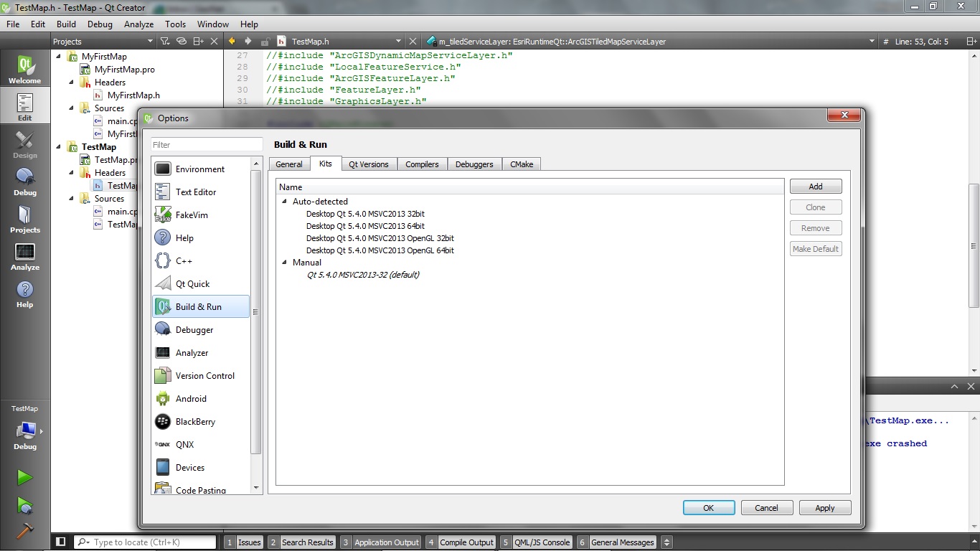Click the Build project hammer icon
The height and width of the screenshot is (551, 980).
[25, 530]
